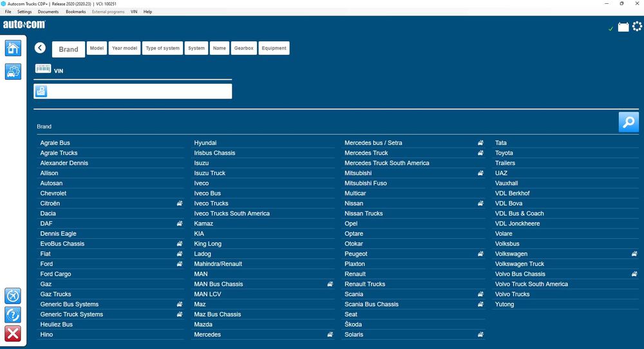The width and height of the screenshot is (644, 349).
Task: Click vehicle icon beside Generic Truck Systems
Action: [x=180, y=314]
